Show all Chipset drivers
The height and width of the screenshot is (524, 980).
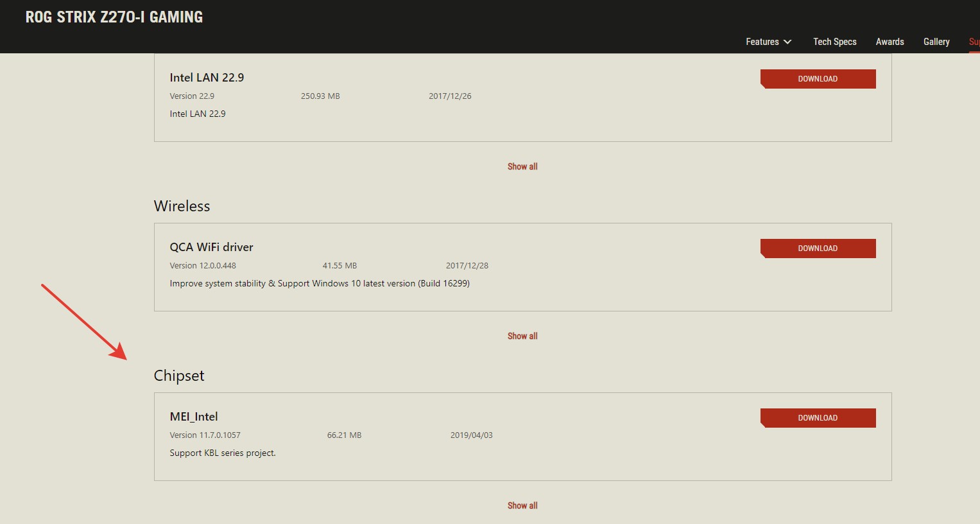[522, 505]
